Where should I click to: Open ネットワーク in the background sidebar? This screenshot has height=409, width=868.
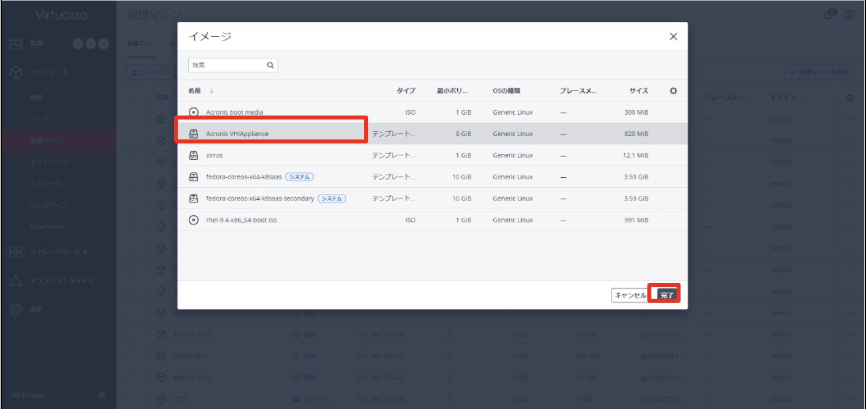[49, 161]
